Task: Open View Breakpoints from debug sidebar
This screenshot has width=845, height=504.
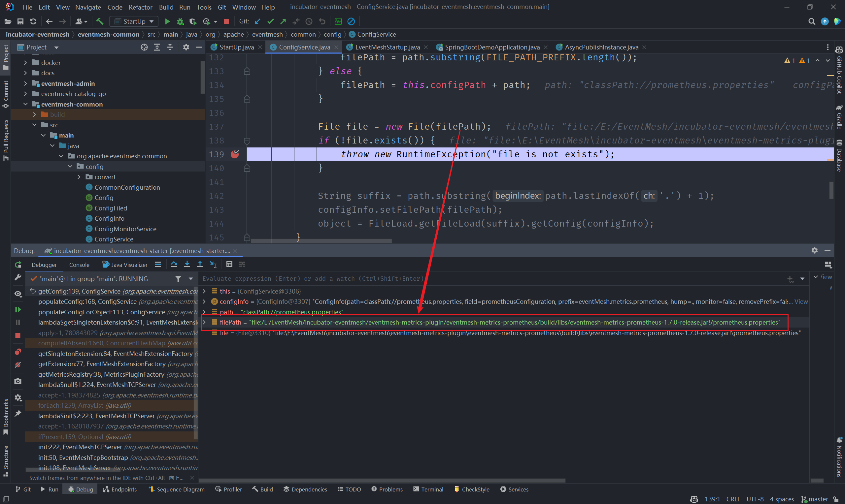Action: (18, 352)
